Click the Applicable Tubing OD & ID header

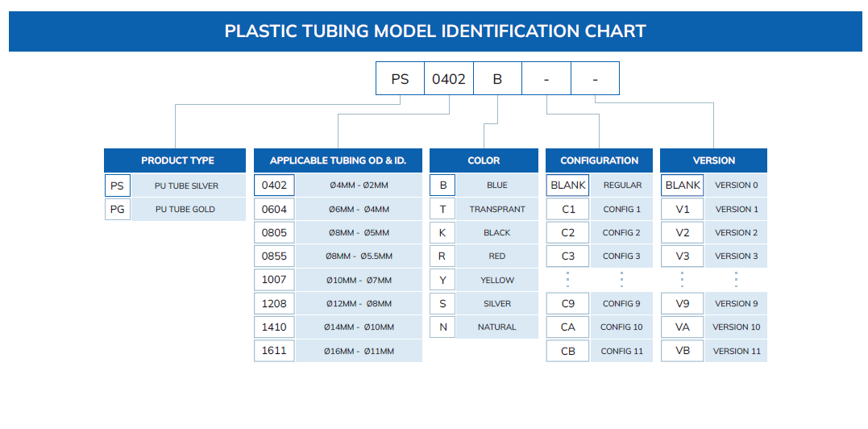point(338,160)
